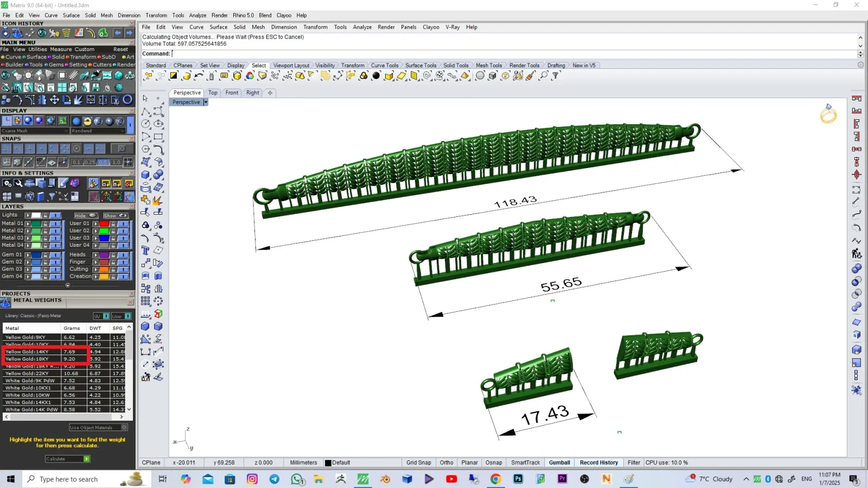Screen dimensions: 868x488
Task: Click the brush select icon in toolbar
Action: [531, 76]
